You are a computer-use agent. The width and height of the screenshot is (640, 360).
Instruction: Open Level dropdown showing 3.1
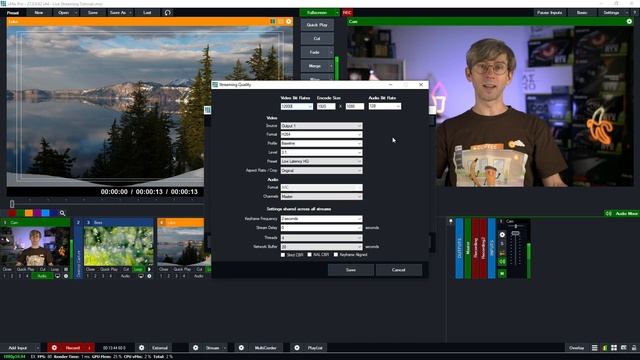coord(321,152)
